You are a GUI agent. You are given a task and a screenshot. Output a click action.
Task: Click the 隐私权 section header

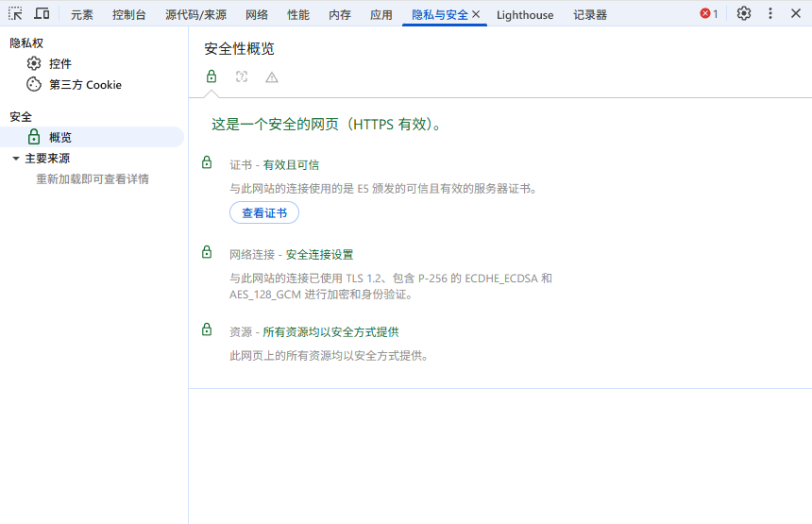click(x=26, y=43)
